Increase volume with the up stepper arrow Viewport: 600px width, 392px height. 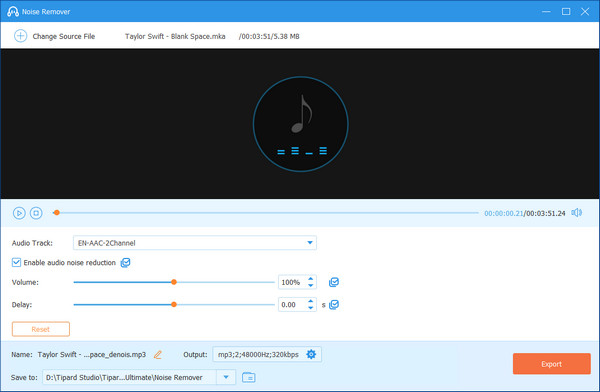(x=311, y=279)
